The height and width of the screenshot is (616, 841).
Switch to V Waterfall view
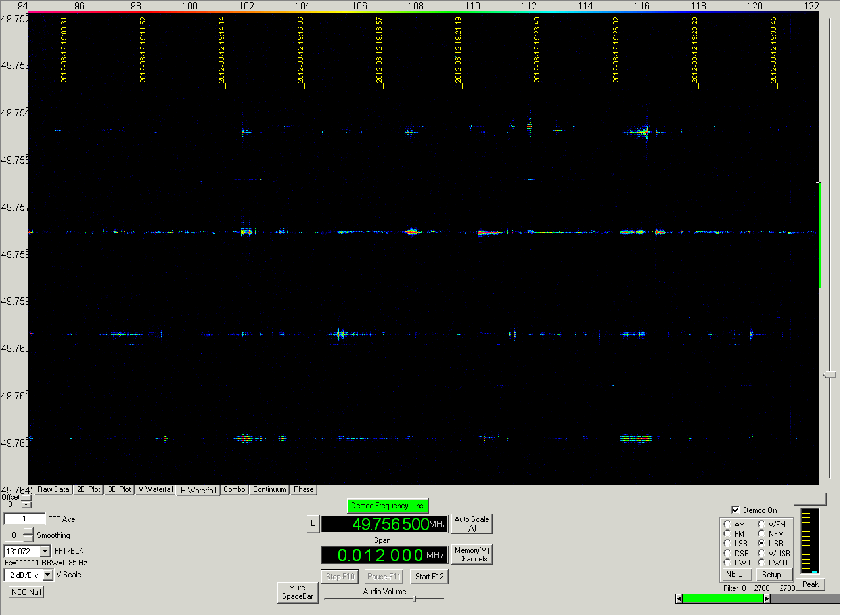coord(156,489)
